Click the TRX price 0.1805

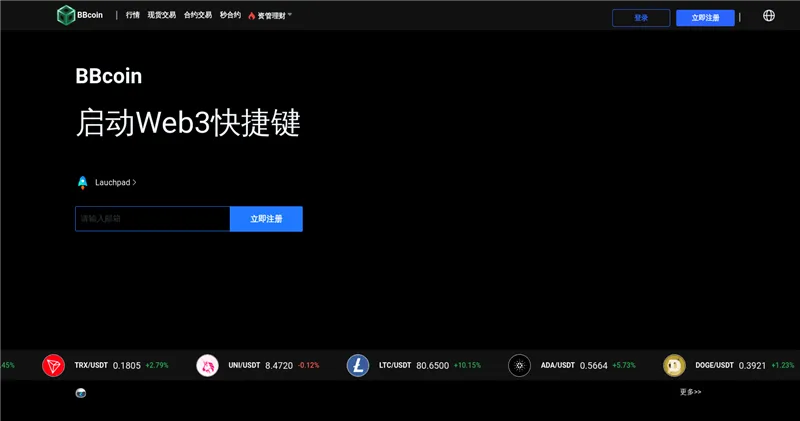coord(127,365)
